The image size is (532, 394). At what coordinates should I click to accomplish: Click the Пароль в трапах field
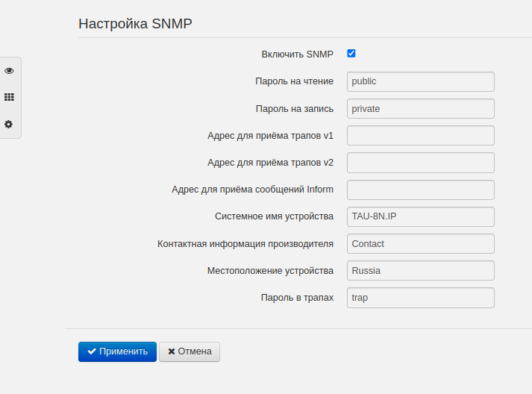tap(421, 297)
